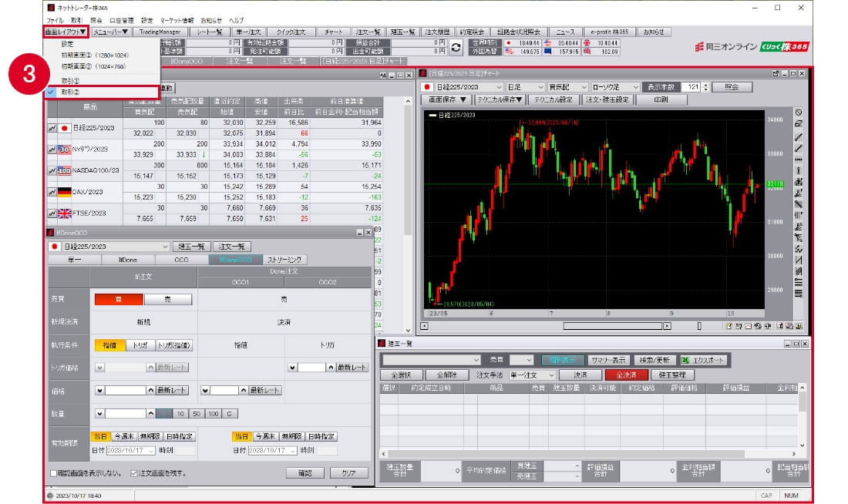Open chart for 日経225/2023 row icon
848x504 pixels.
coord(52,128)
